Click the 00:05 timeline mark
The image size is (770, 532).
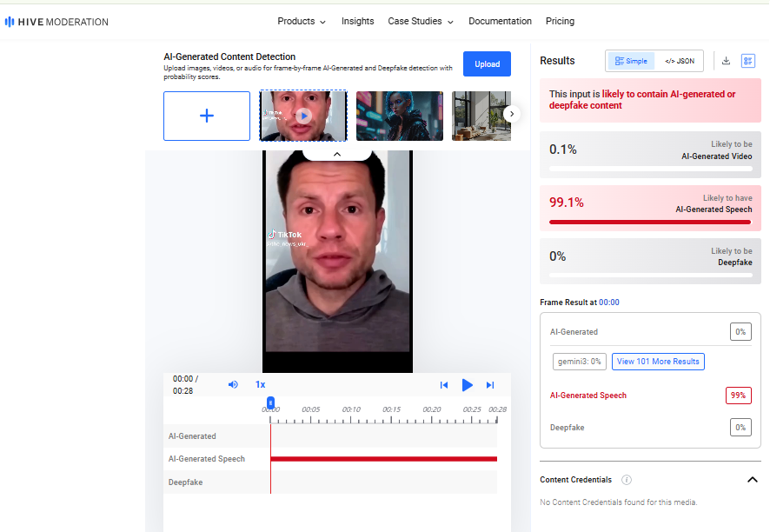point(311,409)
